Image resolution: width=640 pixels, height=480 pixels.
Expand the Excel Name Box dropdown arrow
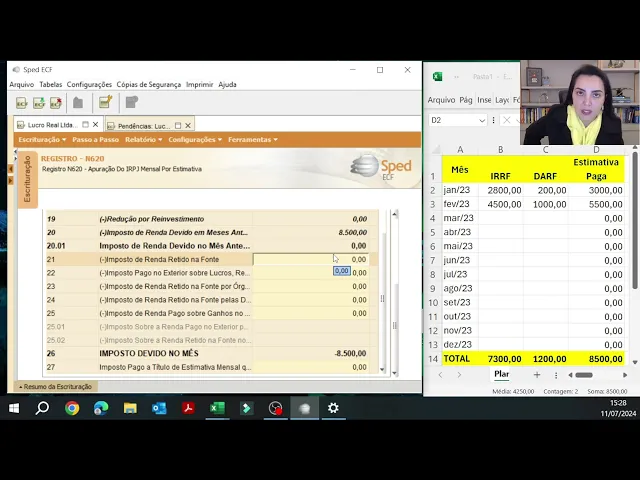click(482, 120)
